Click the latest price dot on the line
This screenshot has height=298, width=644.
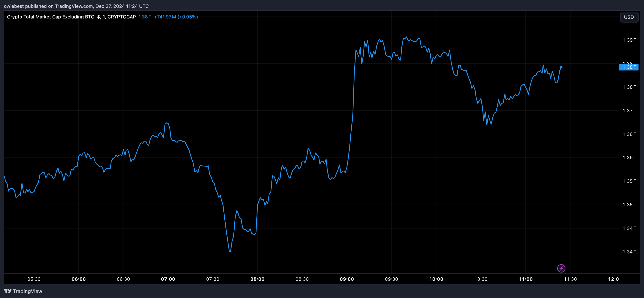(561, 67)
